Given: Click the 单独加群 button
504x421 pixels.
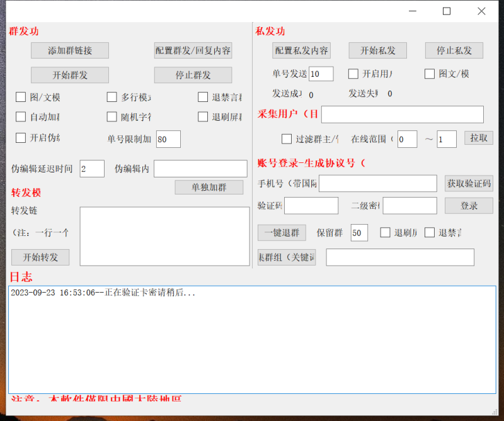Looking at the screenshot, I should tap(209, 187).
